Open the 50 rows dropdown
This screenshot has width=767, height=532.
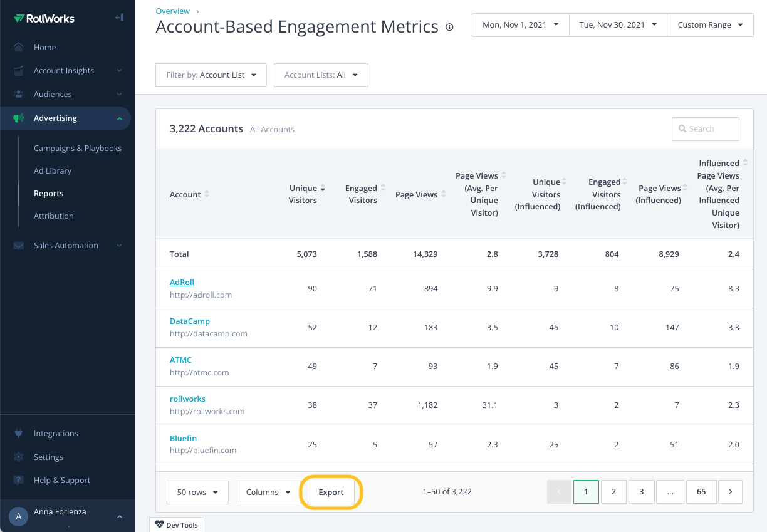coord(197,493)
